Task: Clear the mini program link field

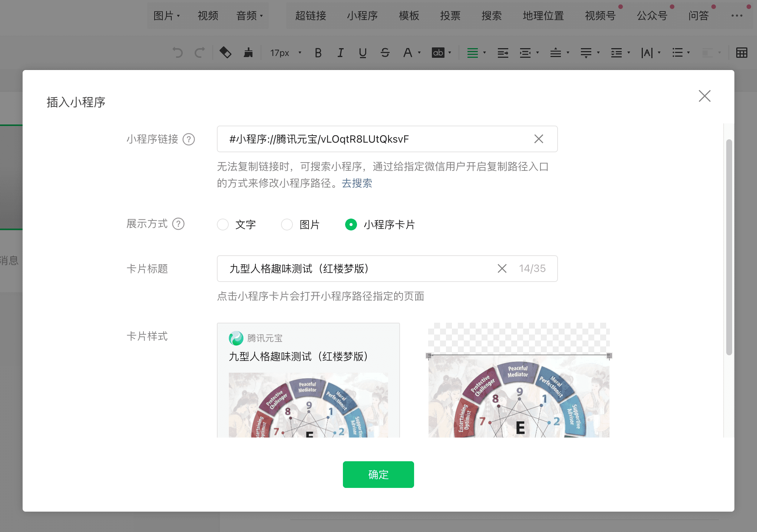Action: pos(539,139)
